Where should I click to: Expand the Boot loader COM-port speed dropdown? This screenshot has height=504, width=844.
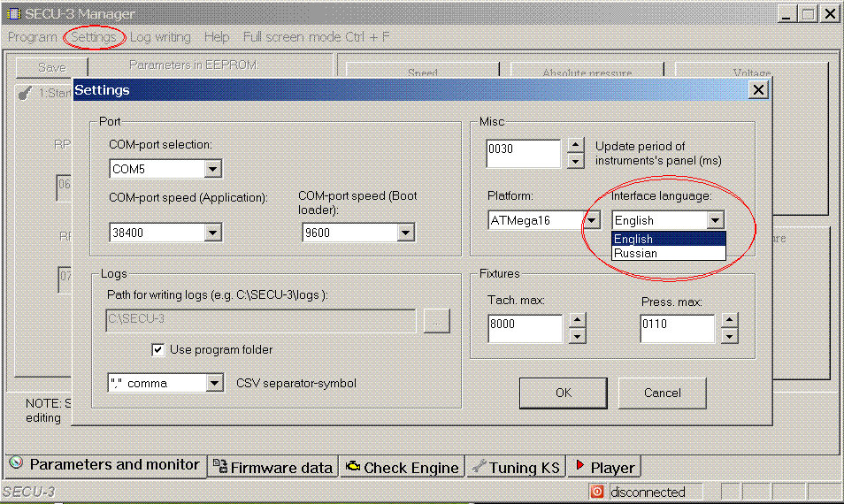pos(405,233)
